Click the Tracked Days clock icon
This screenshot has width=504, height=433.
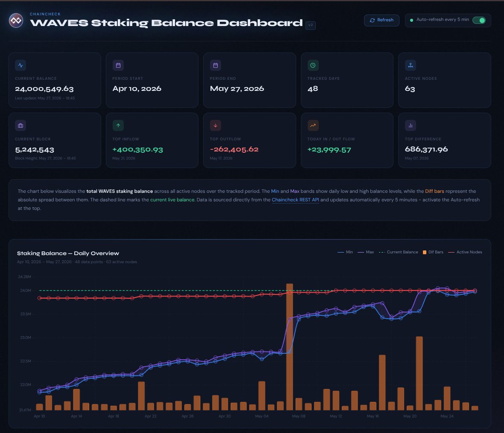(313, 65)
